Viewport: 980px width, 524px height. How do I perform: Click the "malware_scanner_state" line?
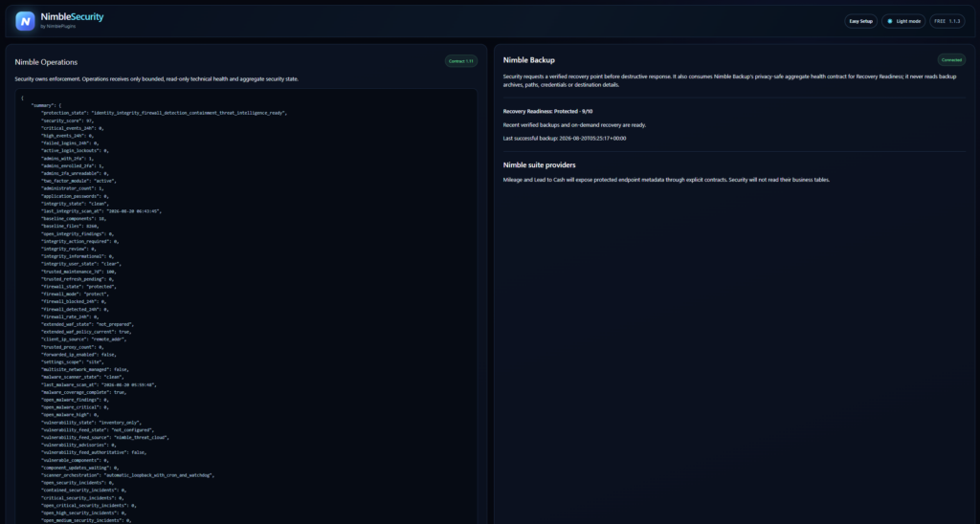(82, 378)
